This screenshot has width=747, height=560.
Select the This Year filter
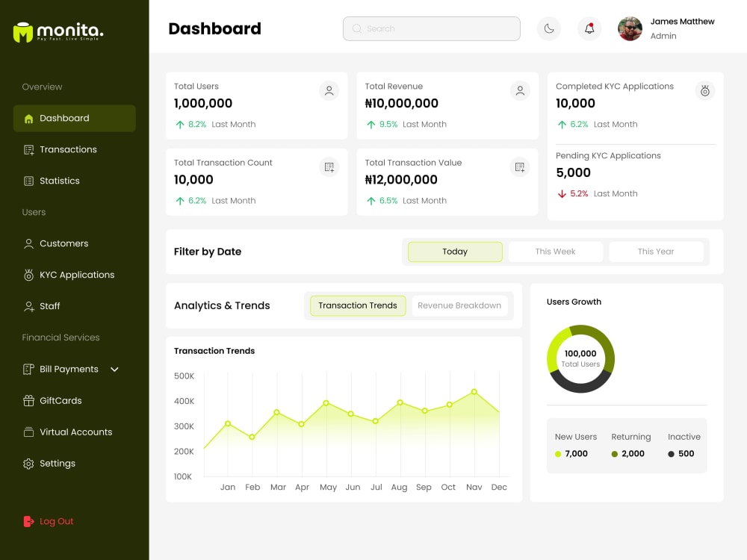tap(656, 252)
